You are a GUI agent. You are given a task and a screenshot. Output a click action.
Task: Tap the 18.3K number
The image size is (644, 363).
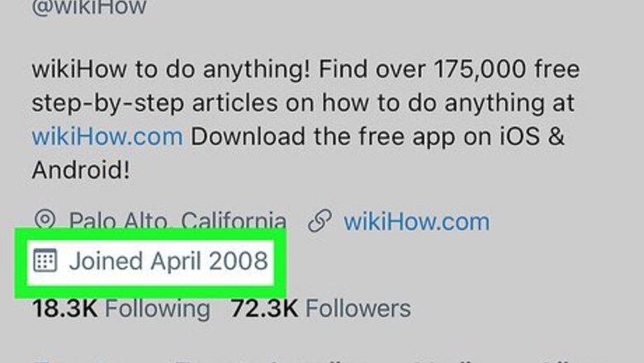coord(64,309)
